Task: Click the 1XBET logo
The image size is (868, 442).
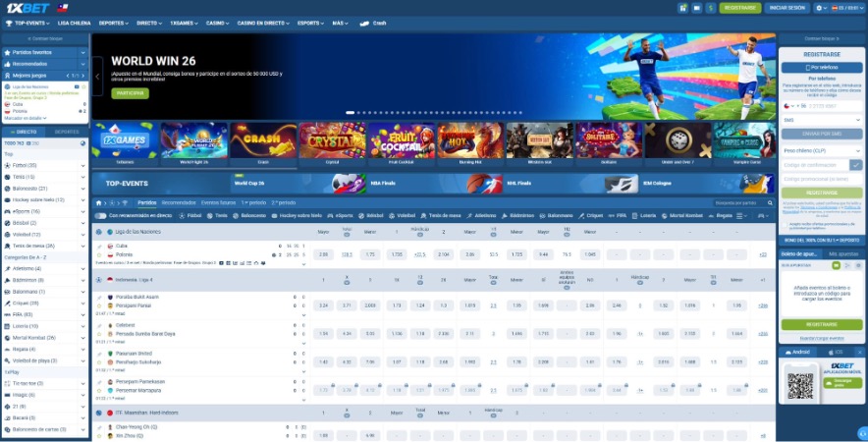Action: tap(28, 8)
